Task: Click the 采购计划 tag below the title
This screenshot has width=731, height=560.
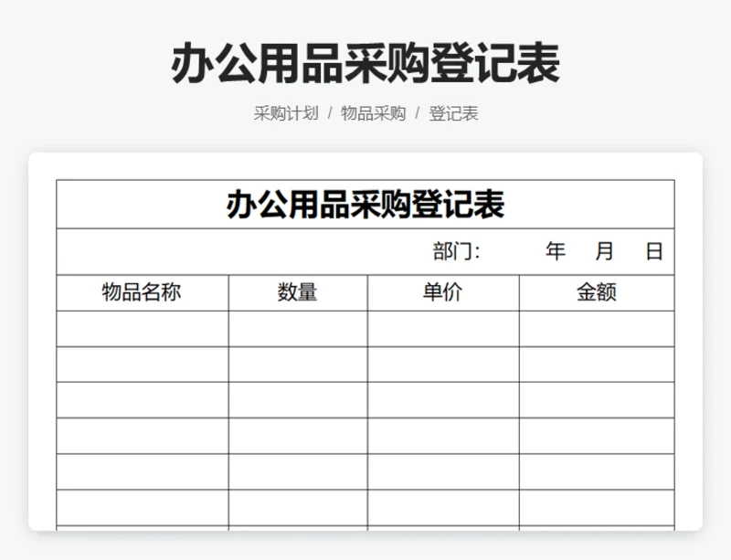Action: click(x=286, y=113)
